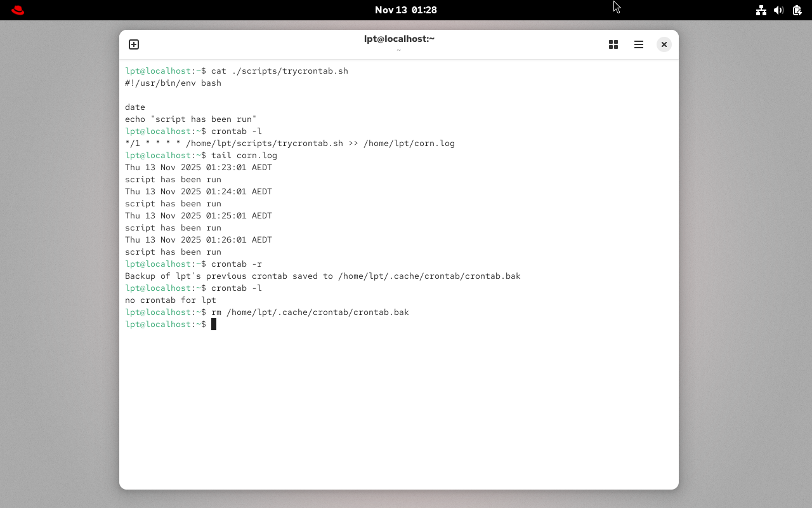Open the terminal hamburger menu
The image size is (812, 508).
638,44
